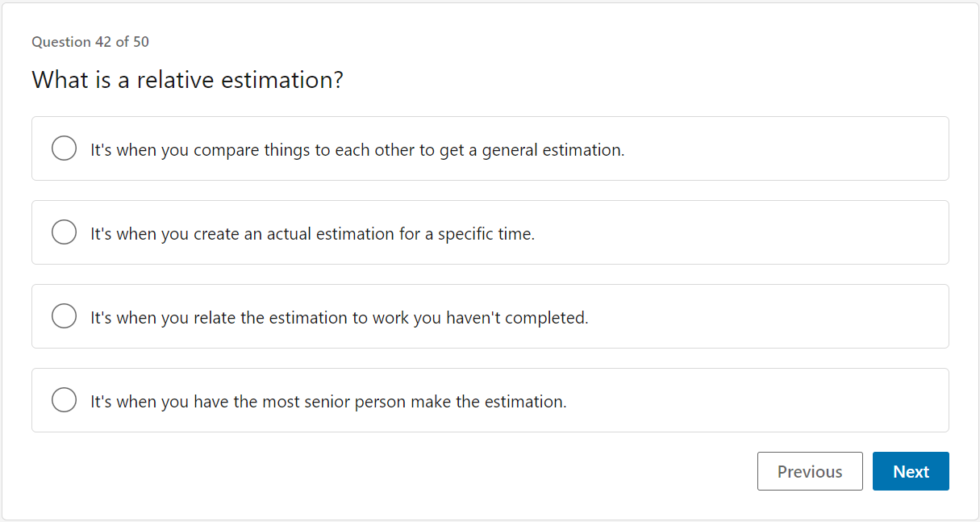980x522 pixels.
Task: Choose the first answer option row
Action: click(490, 148)
